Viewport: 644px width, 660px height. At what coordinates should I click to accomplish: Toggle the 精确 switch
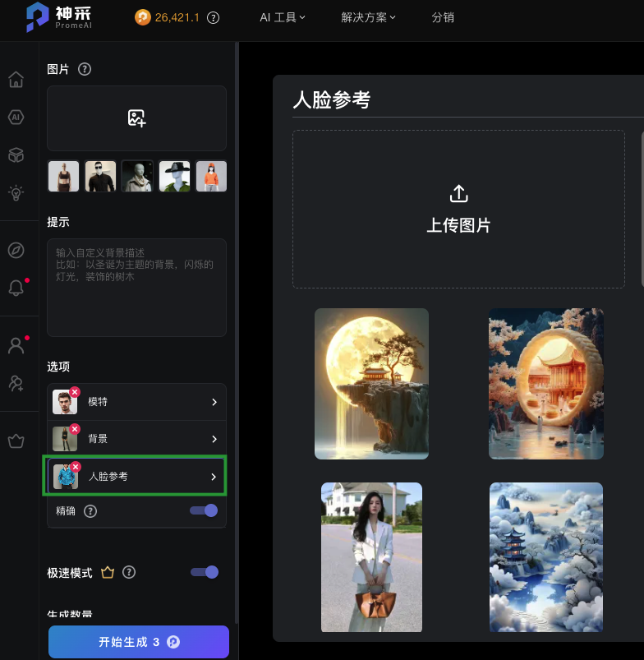[x=204, y=510]
